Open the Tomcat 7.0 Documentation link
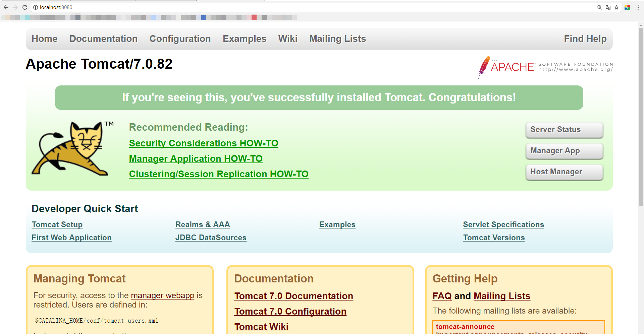The width and height of the screenshot is (644, 334). click(294, 296)
